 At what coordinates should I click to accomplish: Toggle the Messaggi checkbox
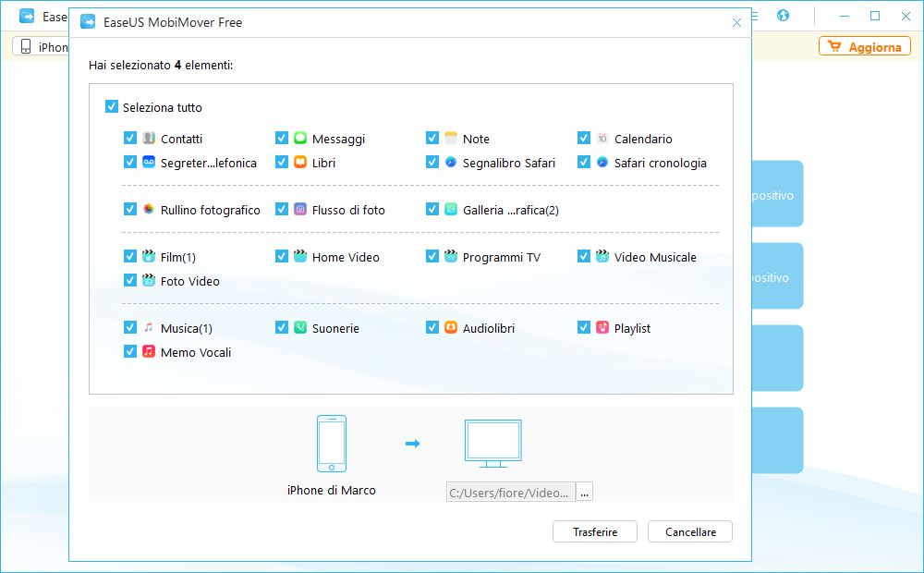pyautogui.click(x=282, y=138)
